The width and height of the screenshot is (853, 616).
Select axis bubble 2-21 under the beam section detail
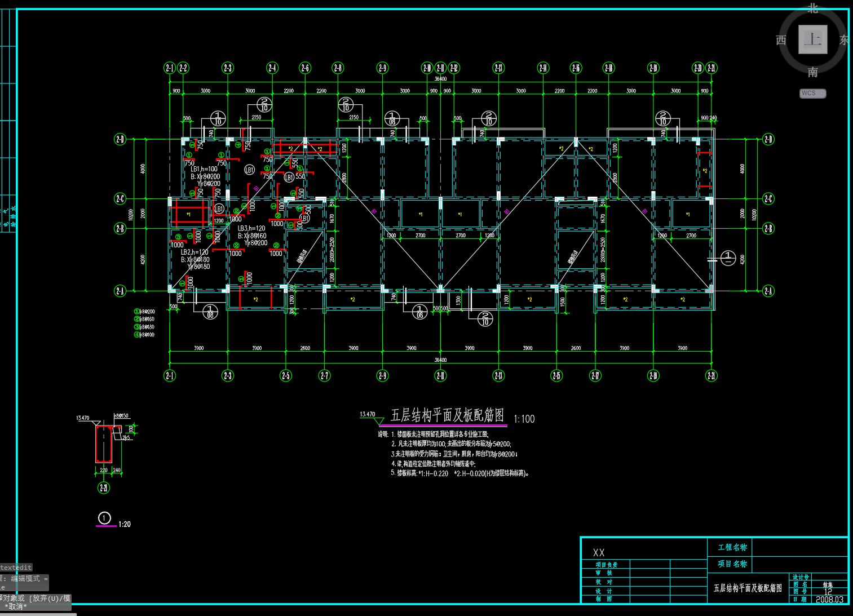point(104,488)
